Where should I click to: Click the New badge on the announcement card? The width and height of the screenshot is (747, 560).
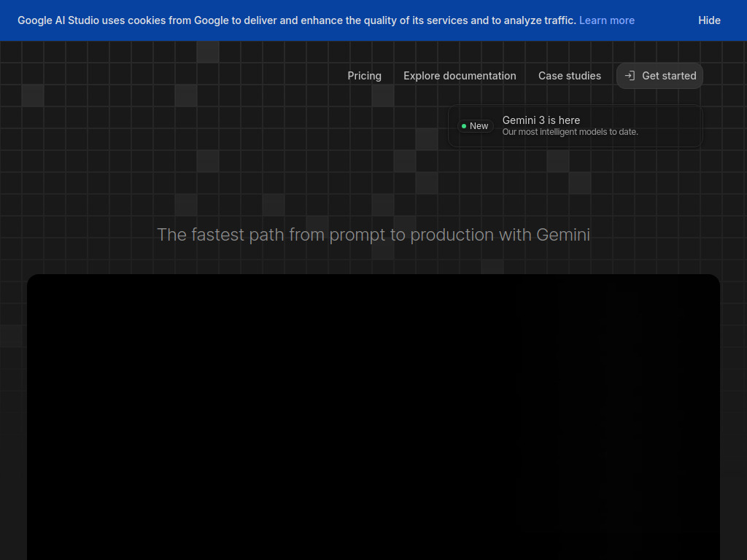click(x=475, y=126)
